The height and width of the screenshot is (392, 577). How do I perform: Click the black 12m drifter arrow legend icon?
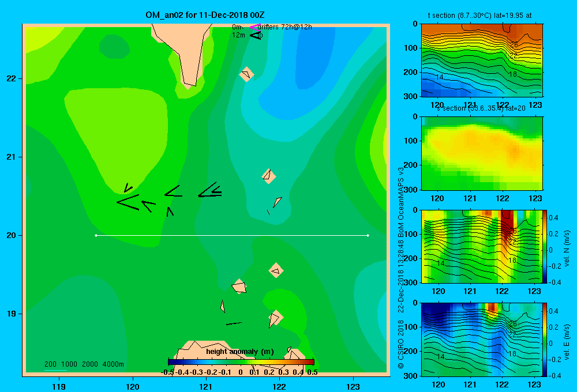point(256,35)
